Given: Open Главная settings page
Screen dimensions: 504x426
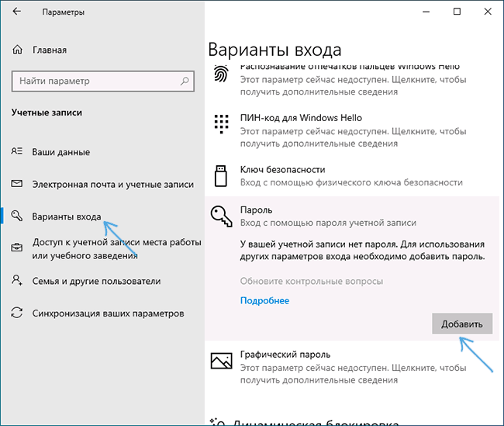Looking at the screenshot, I should click(50, 50).
